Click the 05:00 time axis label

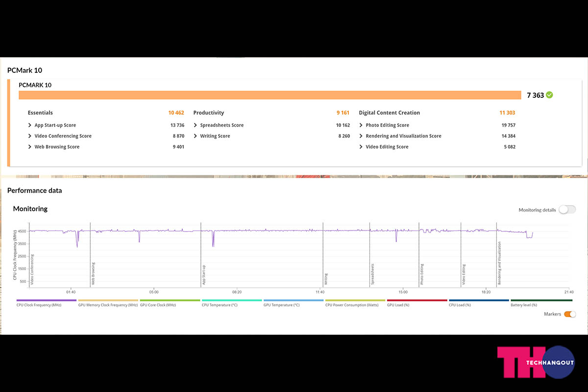(x=154, y=292)
